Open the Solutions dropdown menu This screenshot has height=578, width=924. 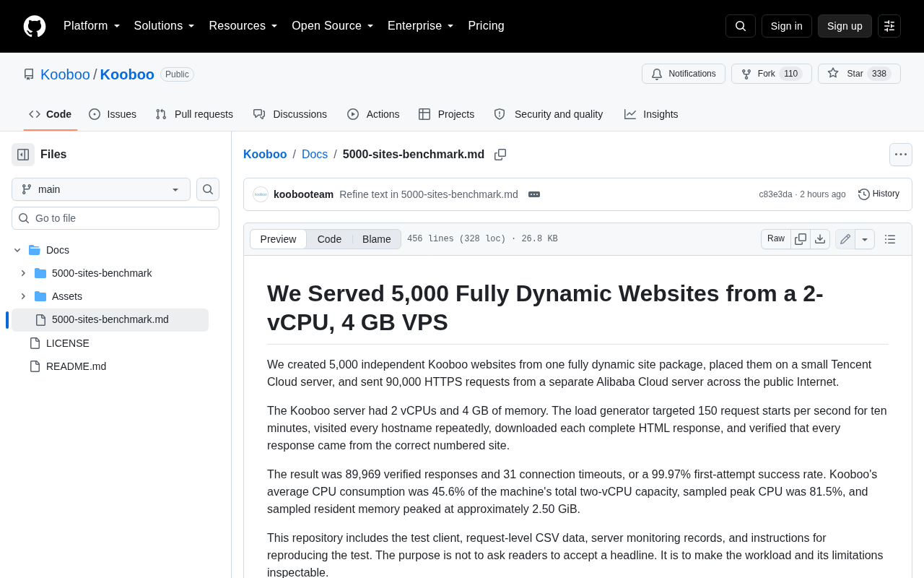tap(164, 26)
